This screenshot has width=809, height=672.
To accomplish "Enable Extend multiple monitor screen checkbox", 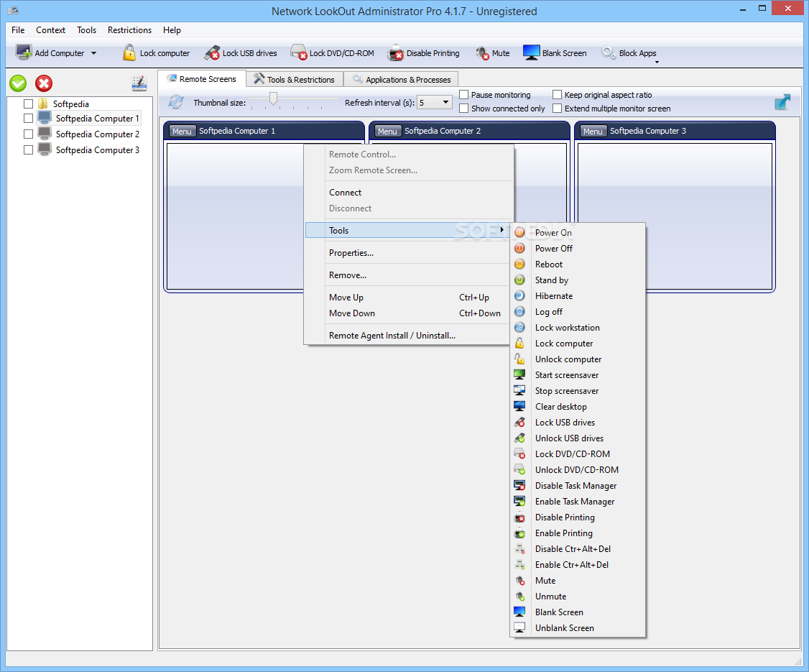I will click(x=558, y=109).
